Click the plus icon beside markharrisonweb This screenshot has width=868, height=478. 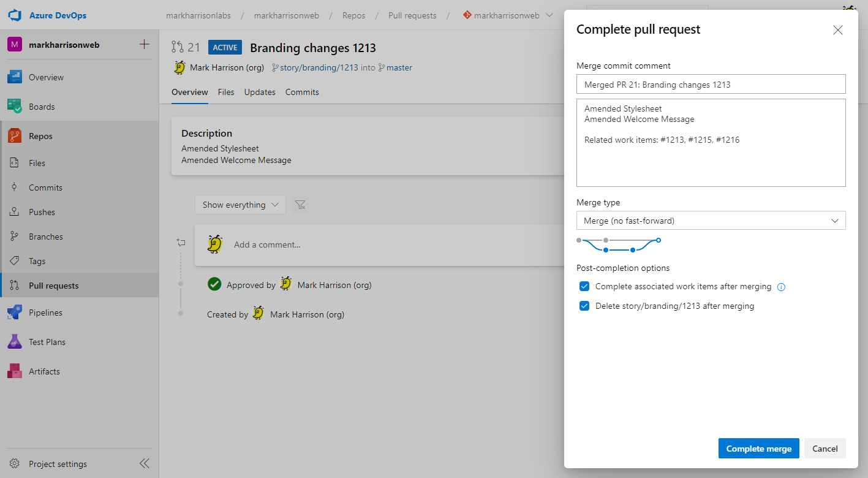coord(145,44)
